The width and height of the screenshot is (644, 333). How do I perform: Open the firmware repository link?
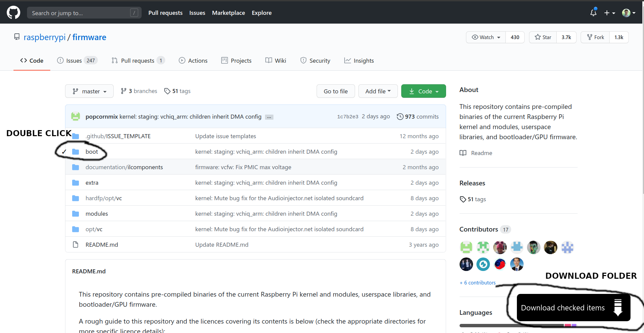89,37
